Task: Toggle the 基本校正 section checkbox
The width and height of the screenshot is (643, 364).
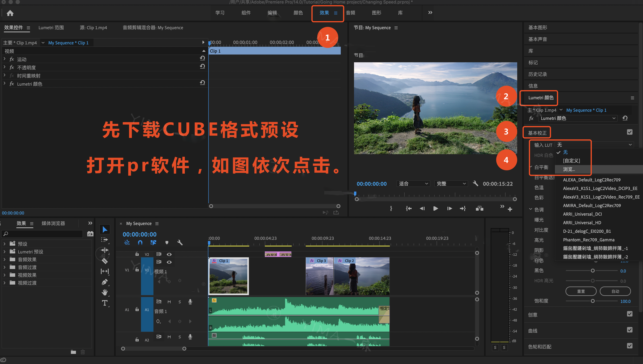Action: [x=630, y=132]
